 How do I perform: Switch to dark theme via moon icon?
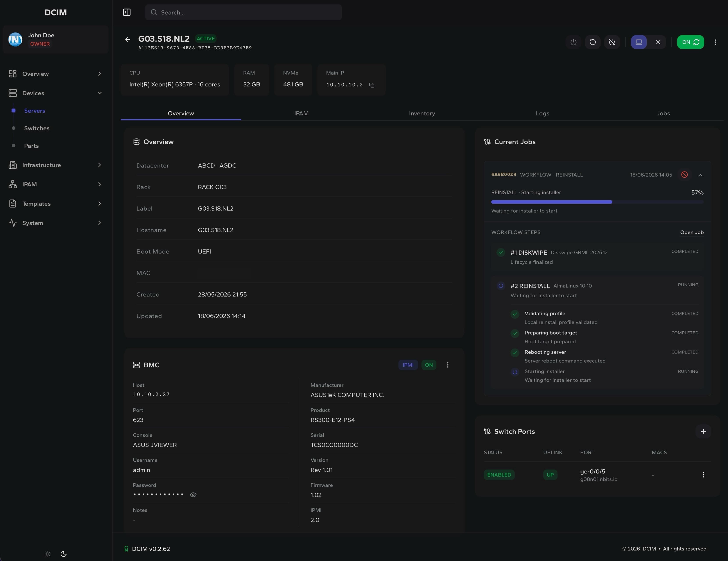click(64, 554)
